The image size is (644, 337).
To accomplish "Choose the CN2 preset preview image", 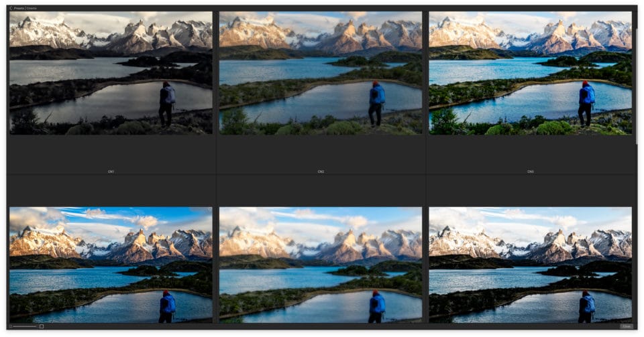I will 321,72.
